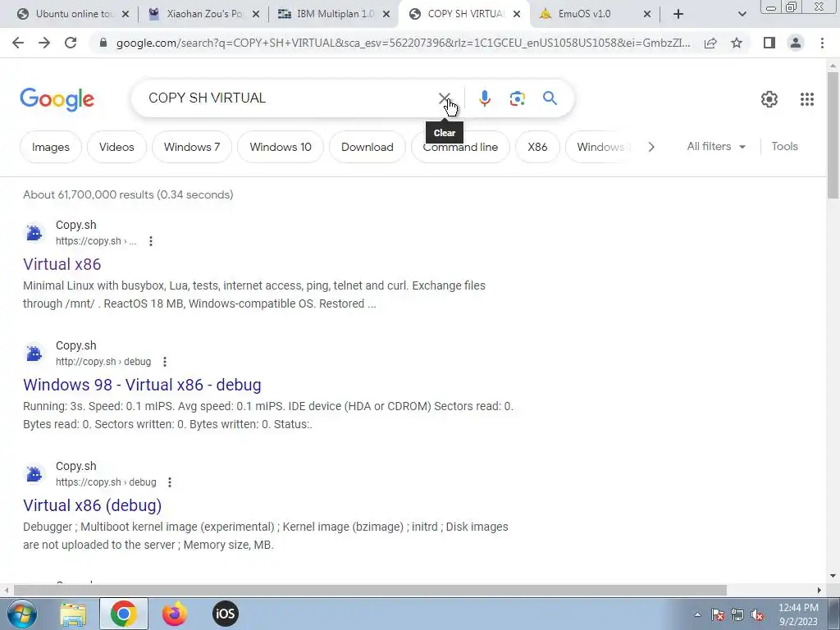Open the Action Center flag tray icon

click(x=718, y=615)
